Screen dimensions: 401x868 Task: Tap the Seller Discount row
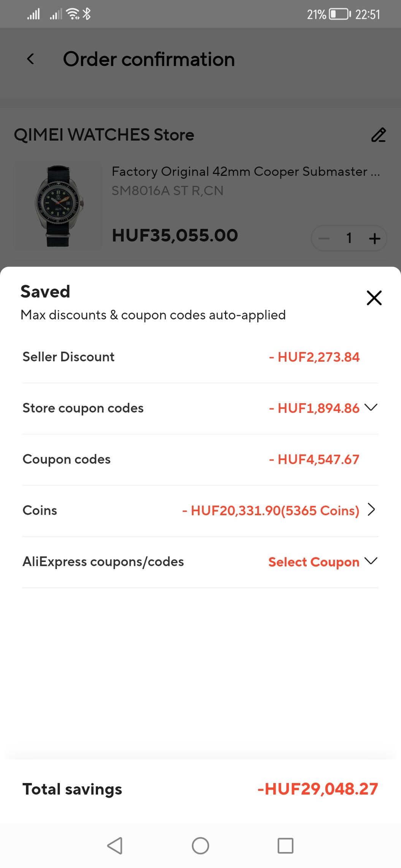tap(200, 357)
